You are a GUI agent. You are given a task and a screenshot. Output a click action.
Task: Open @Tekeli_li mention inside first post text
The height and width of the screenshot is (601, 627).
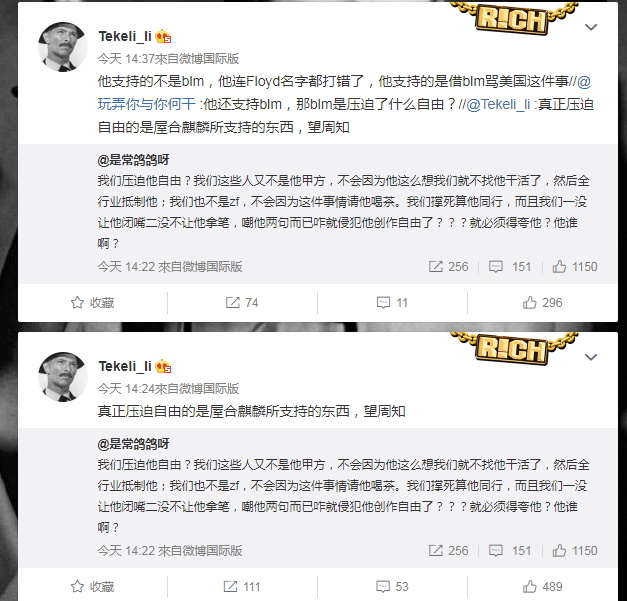[498, 104]
